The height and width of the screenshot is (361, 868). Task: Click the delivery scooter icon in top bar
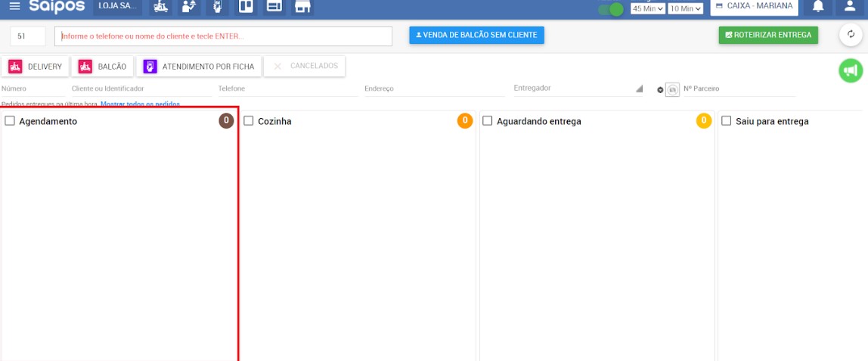click(x=160, y=7)
